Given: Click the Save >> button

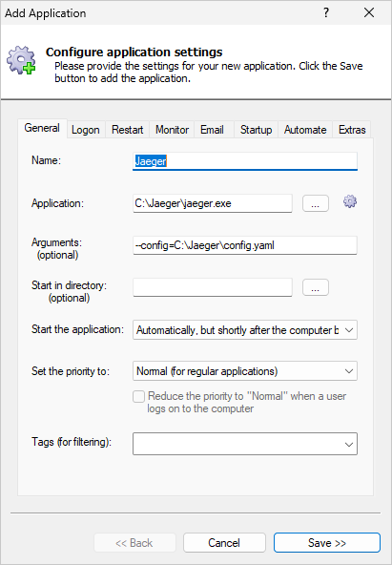Looking at the screenshot, I should pyautogui.click(x=327, y=543).
